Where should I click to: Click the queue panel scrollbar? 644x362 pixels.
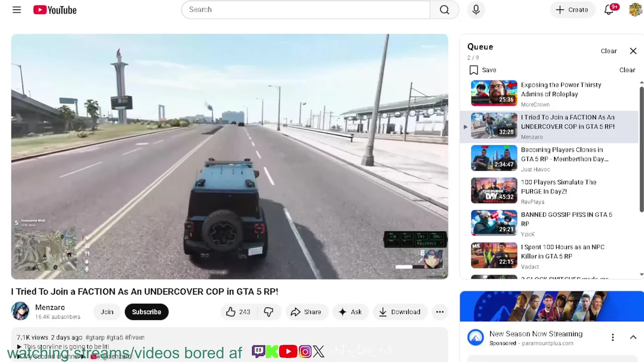(641, 149)
